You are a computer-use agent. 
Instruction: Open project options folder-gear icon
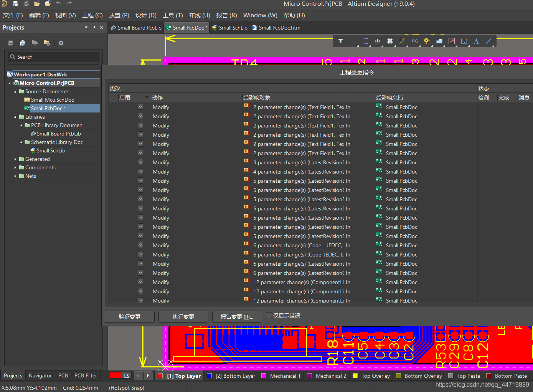click(47, 43)
